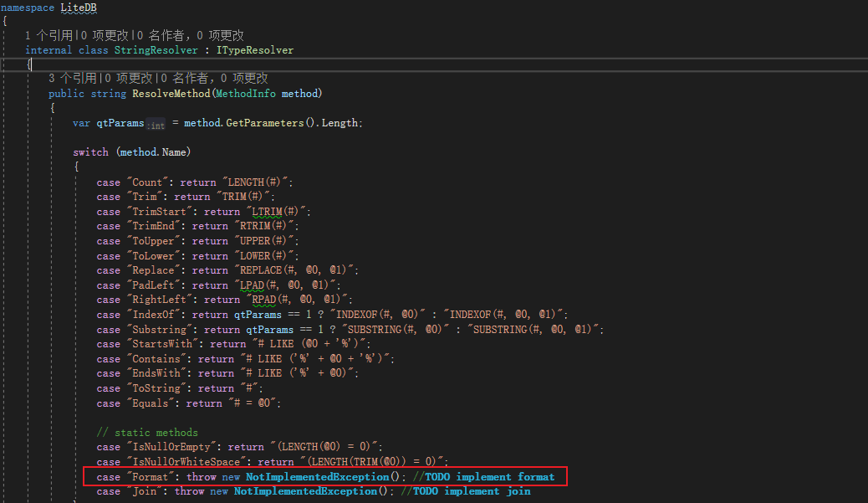Viewport: 868px width, 503px height.
Task: Click the "REPLACE(#, @0, @1)" string
Action: tap(293, 270)
